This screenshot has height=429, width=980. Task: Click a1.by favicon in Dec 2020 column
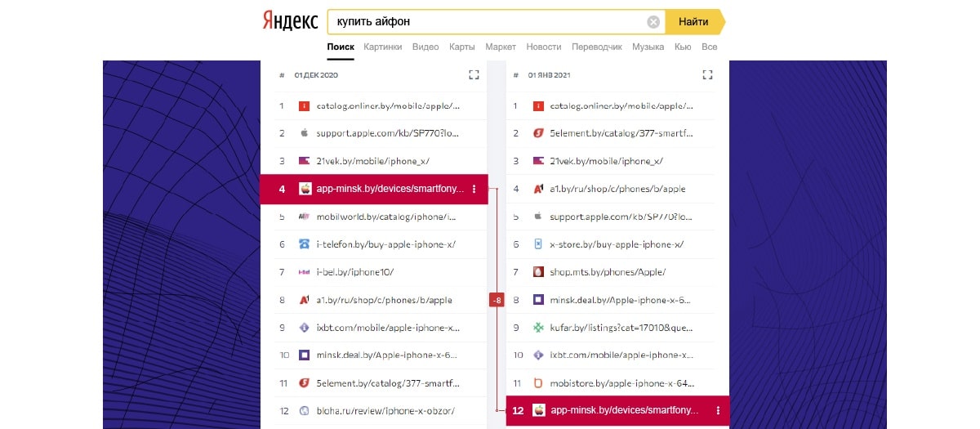tap(304, 300)
